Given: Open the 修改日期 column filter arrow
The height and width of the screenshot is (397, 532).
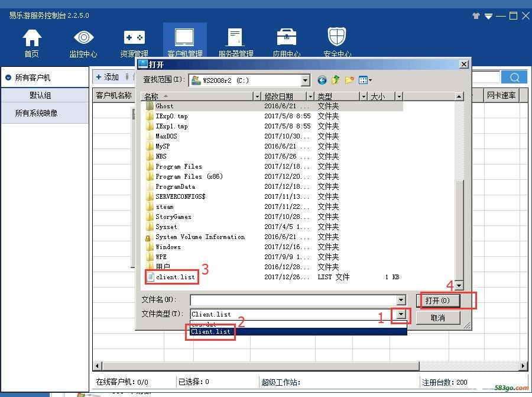Looking at the screenshot, I should pos(310,96).
